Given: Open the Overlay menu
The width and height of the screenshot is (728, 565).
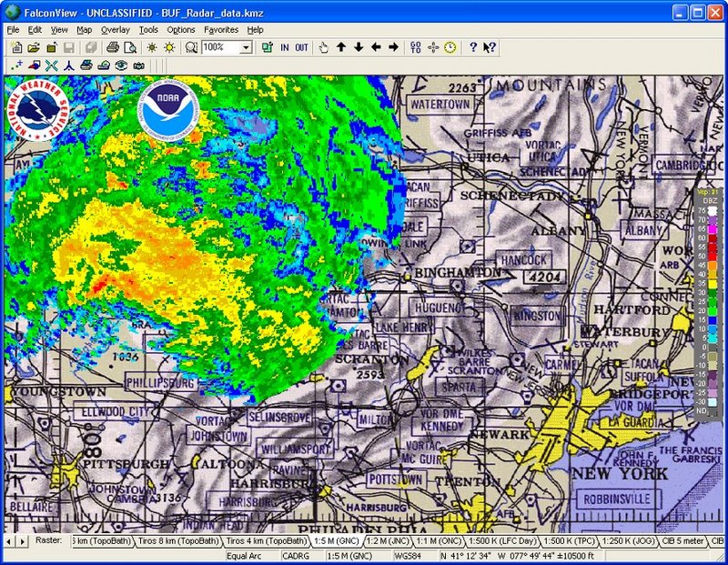Looking at the screenshot, I should pyautogui.click(x=115, y=29).
